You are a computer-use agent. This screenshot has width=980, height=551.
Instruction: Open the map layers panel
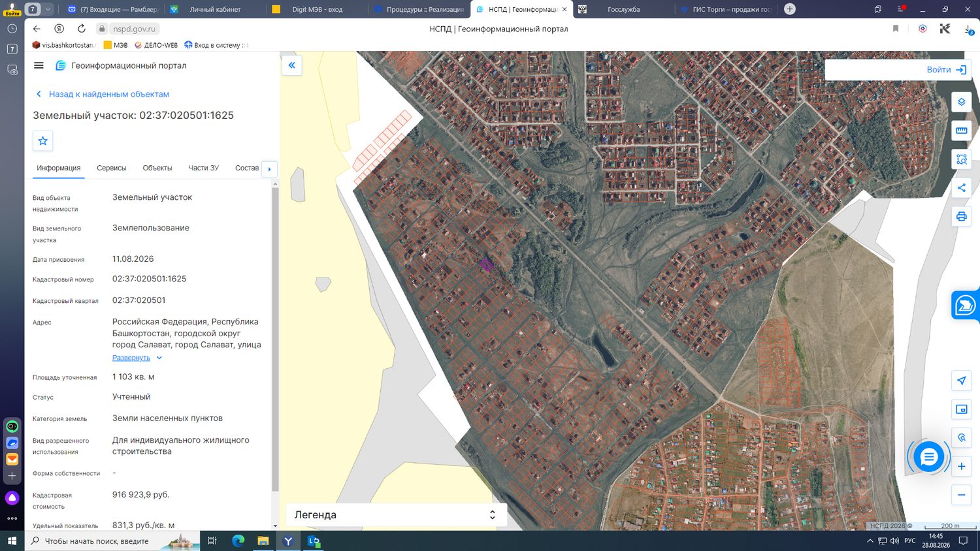click(x=961, y=102)
